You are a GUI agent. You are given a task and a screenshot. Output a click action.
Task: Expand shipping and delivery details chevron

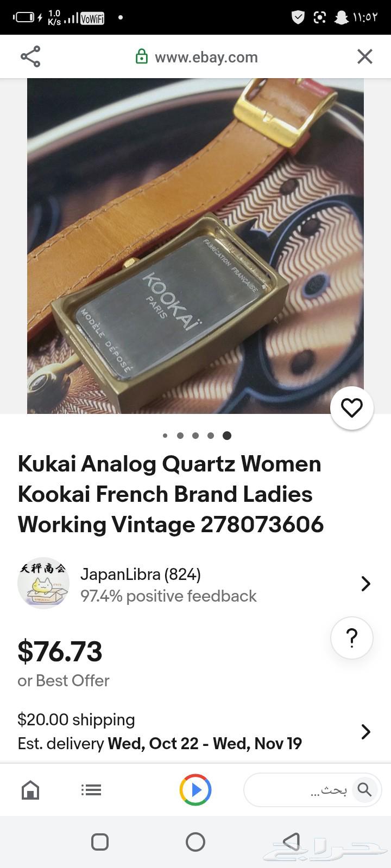click(366, 731)
